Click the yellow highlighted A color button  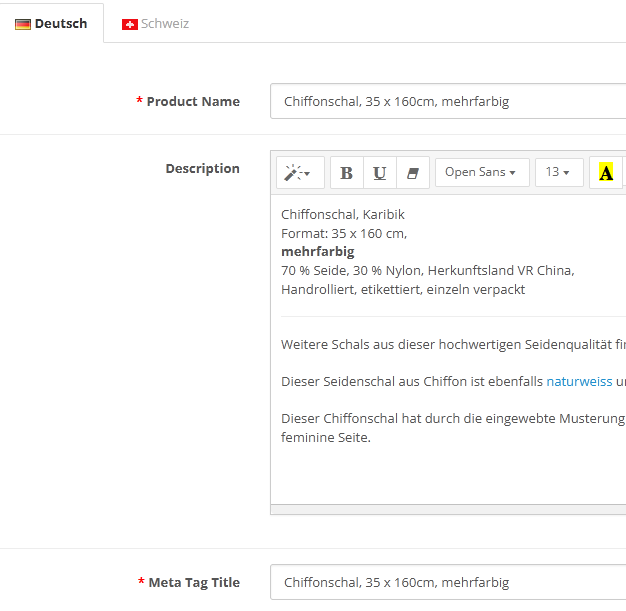coord(606,173)
